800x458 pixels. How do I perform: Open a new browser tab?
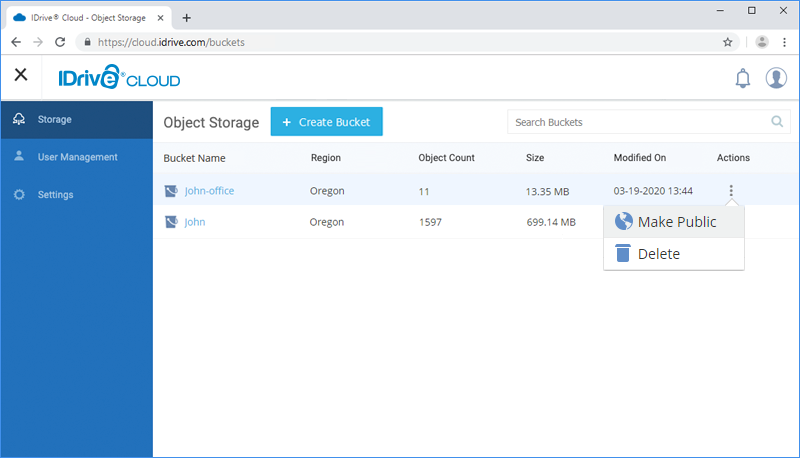(186, 17)
